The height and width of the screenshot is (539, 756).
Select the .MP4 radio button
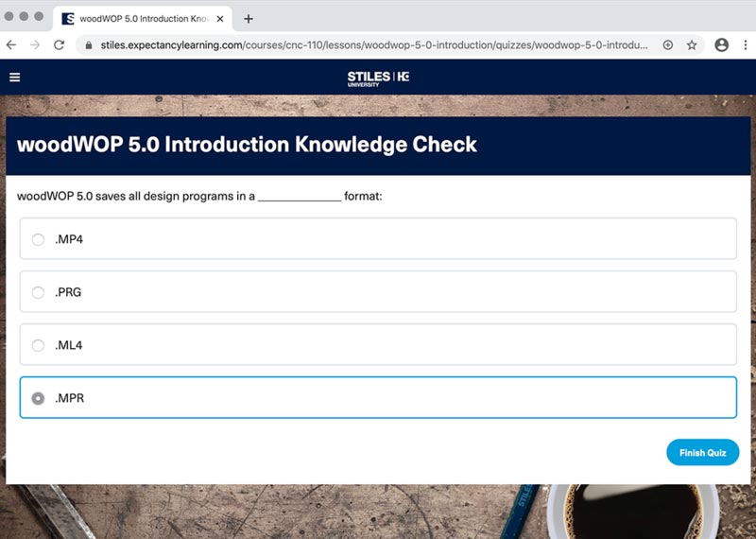point(38,239)
